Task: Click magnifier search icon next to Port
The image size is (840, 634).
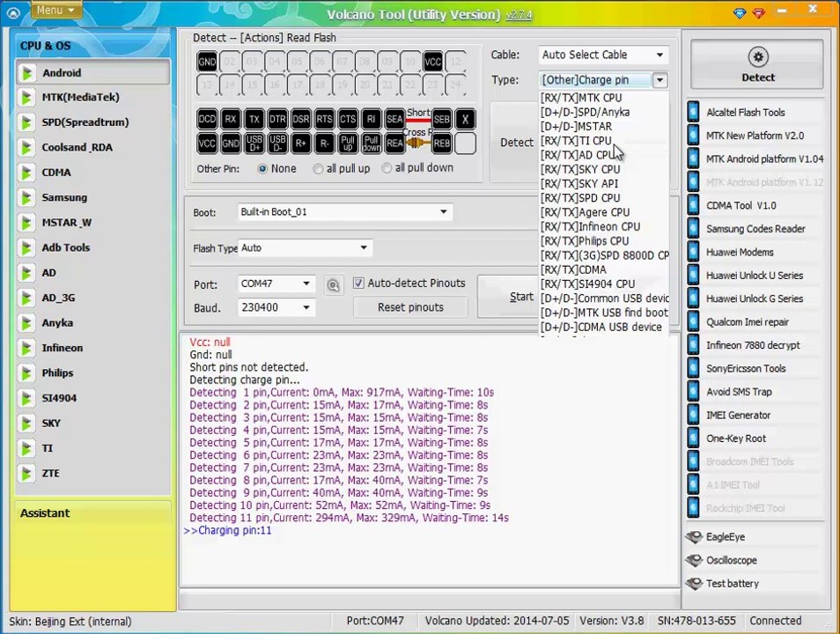Action: coord(333,285)
